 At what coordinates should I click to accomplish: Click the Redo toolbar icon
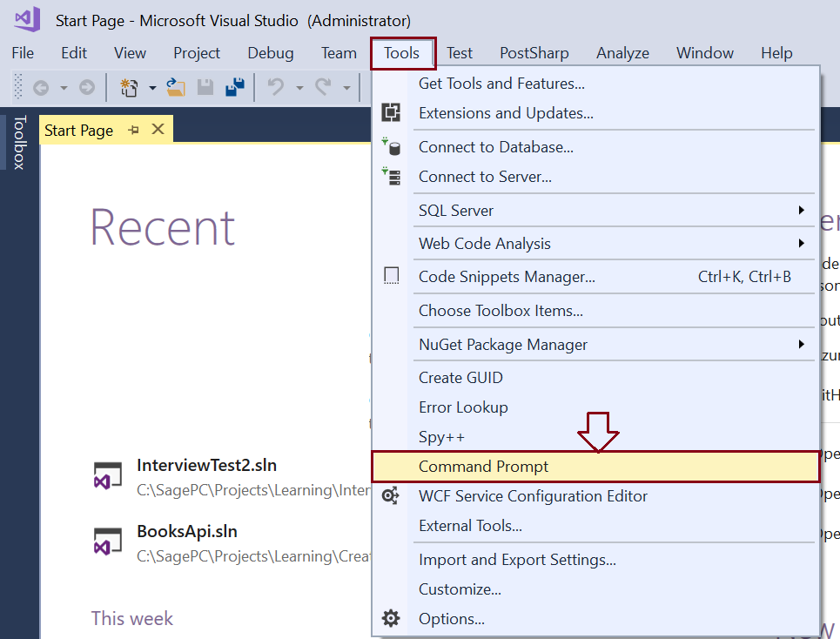[323, 87]
